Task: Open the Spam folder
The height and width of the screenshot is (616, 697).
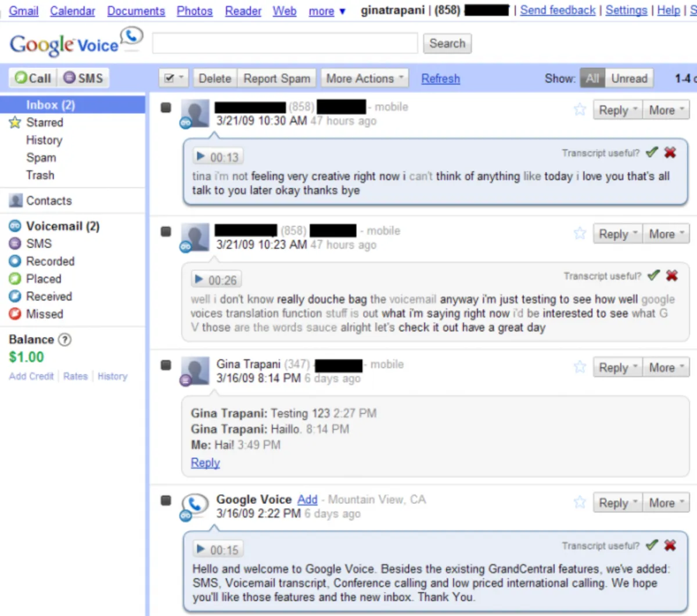Action: (41, 157)
